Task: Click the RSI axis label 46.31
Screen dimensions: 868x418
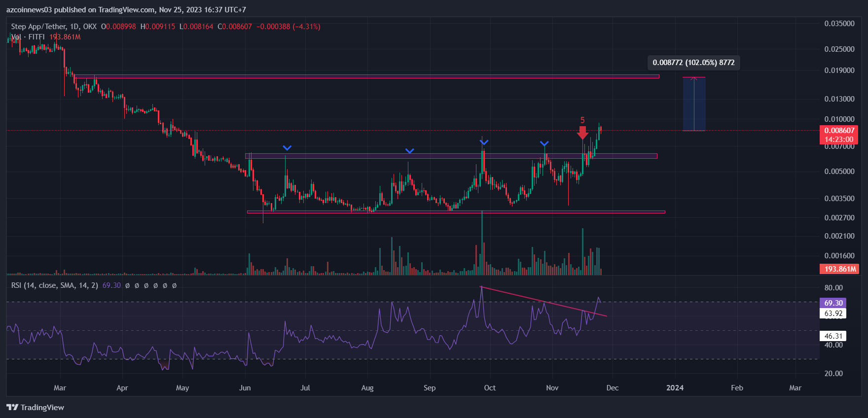Action: point(833,336)
